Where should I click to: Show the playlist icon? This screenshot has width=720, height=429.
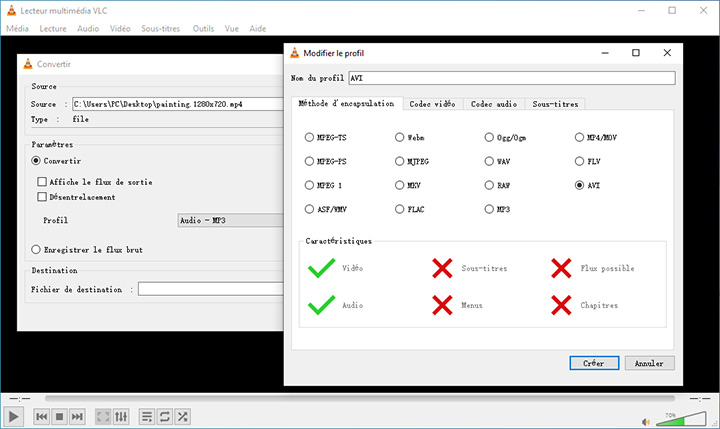click(x=147, y=417)
